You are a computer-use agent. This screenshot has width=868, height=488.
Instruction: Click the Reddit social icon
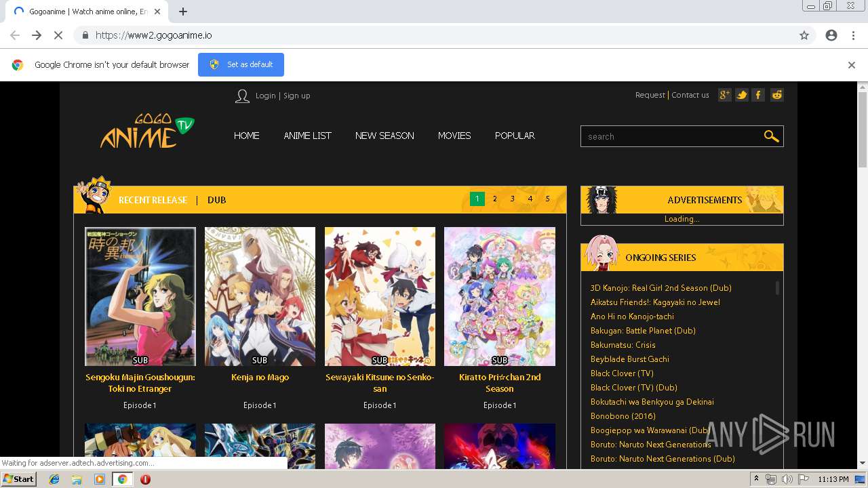point(777,95)
